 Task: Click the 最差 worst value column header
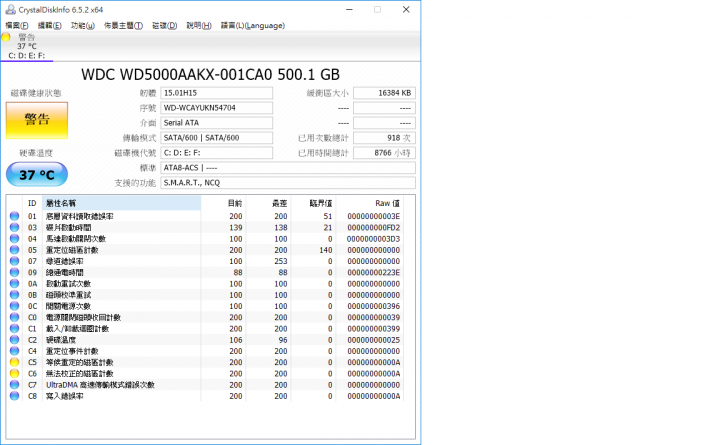pyautogui.click(x=268, y=203)
